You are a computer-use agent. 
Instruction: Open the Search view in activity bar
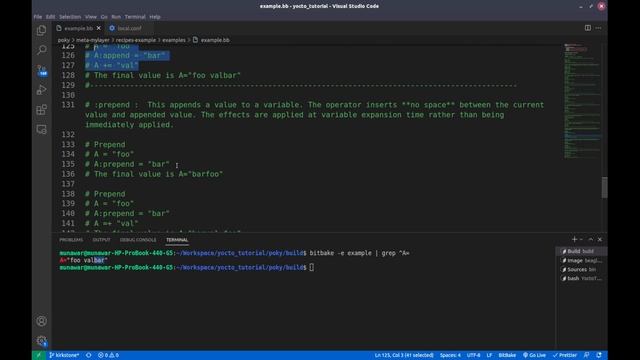pos(41,50)
